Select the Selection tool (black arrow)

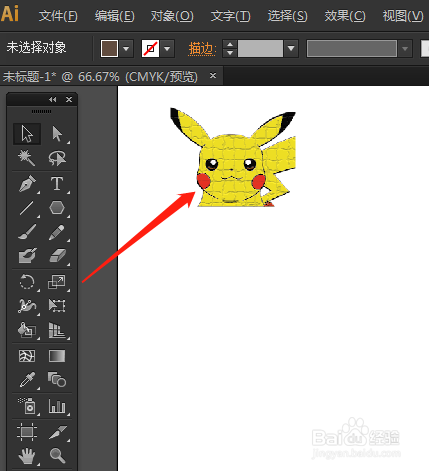27,134
